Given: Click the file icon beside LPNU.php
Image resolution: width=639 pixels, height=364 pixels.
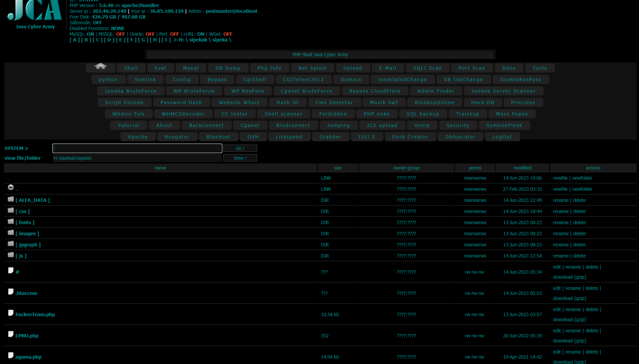Looking at the screenshot, I should click(11, 334).
